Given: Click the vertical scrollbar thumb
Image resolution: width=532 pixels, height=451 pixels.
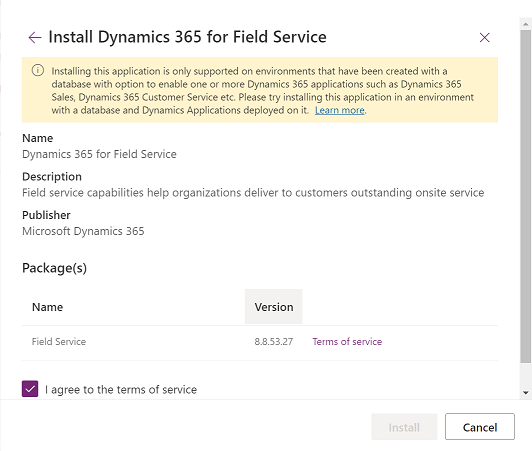Looking at the screenshot, I should pos(526,197).
